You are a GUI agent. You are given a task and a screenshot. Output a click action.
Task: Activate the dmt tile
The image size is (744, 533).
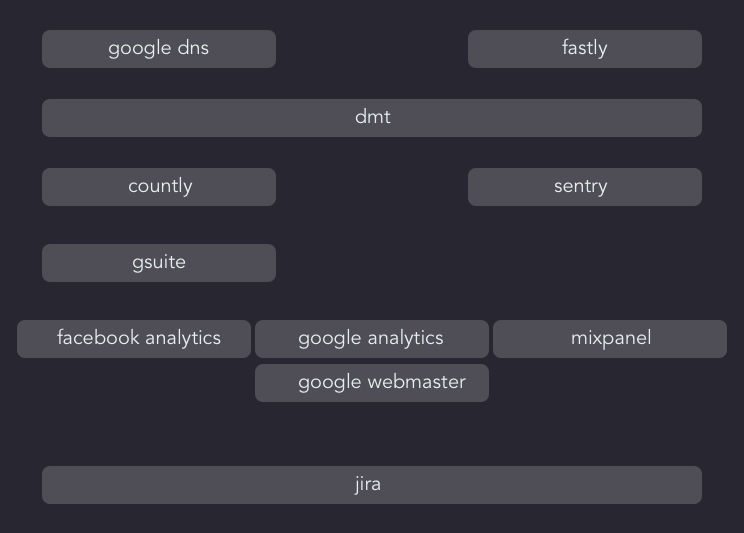click(372, 118)
